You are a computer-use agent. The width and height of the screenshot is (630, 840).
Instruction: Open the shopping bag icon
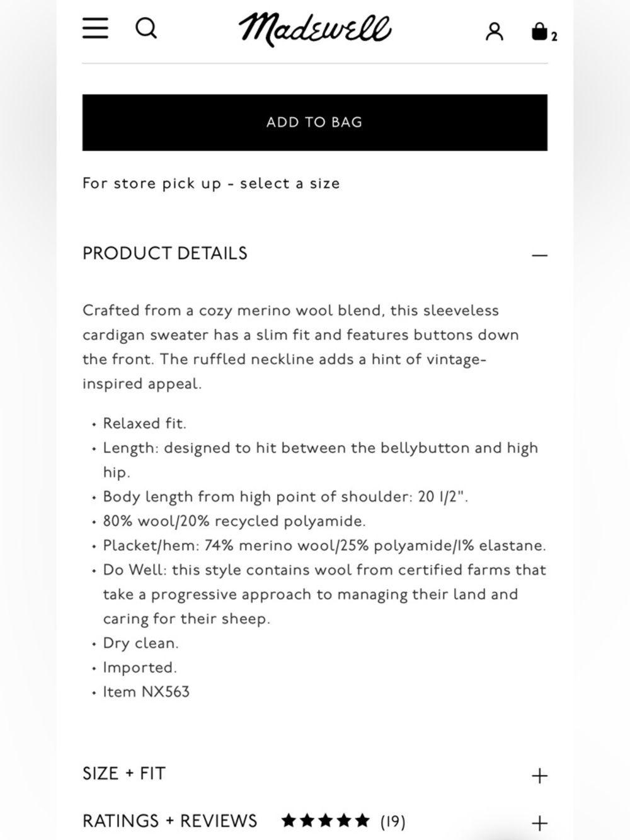[x=539, y=31]
